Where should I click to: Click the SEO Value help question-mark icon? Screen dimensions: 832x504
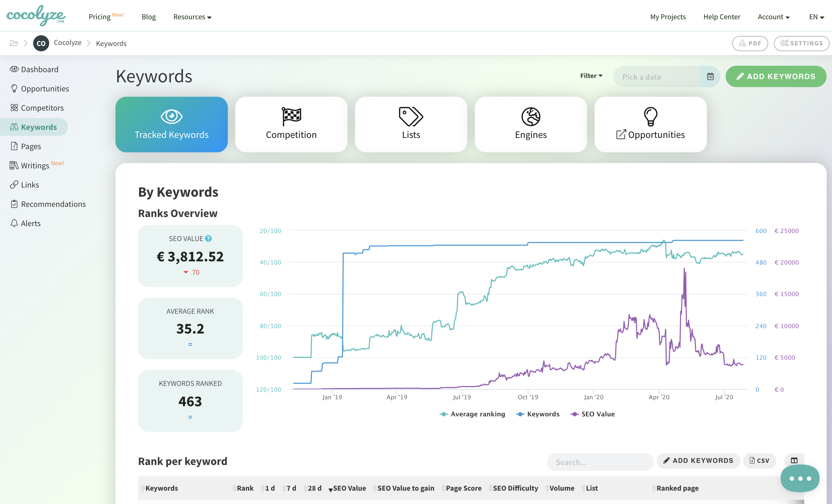pyautogui.click(x=208, y=239)
